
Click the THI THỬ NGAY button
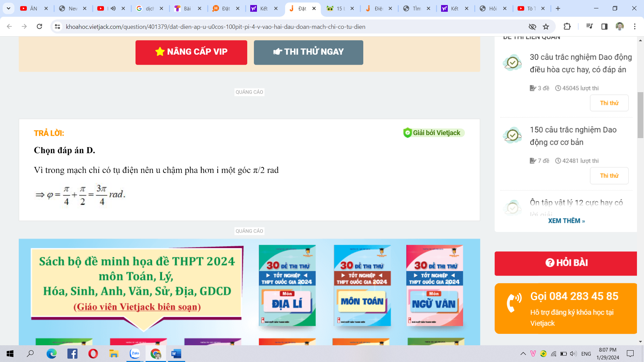coord(308,52)
